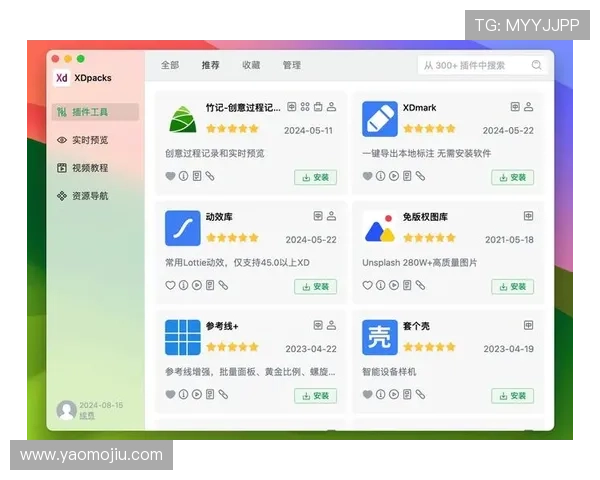Install the 竹记 plugin
This screenshot has width=600, height=480.
[x=316, y=178]
